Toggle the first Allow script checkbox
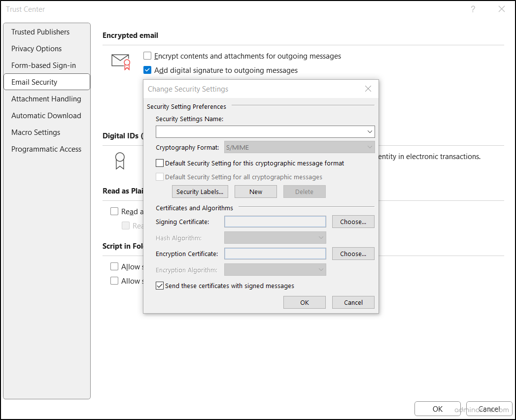This screenshot has width=516, height=420. (x=114, y=266)
